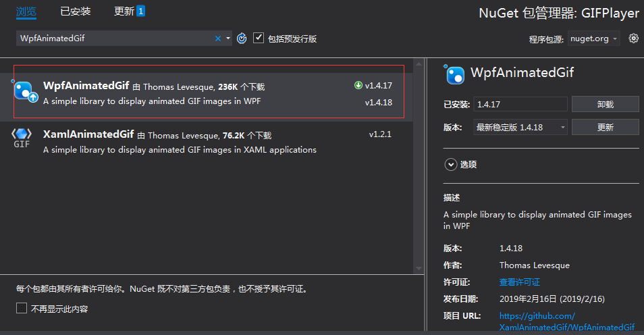Screen dimensions: 644x335
Task: Select the WpfAnimatedGif package title in list
Action: point(86,86)
